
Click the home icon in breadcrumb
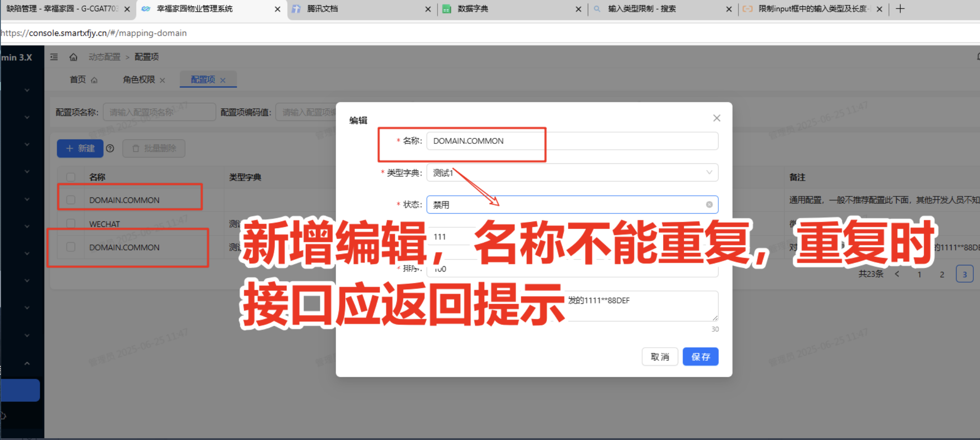pyautogui.click(x=73, y=57)
